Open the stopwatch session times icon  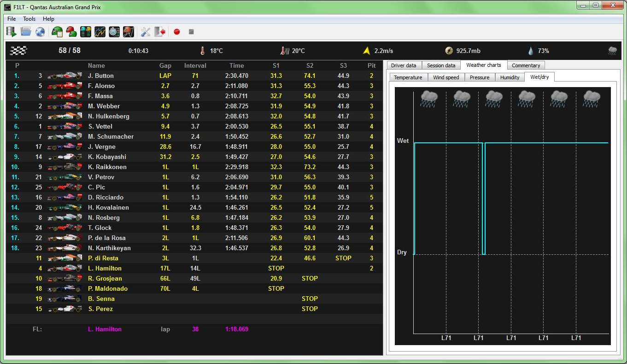[114, 32]
